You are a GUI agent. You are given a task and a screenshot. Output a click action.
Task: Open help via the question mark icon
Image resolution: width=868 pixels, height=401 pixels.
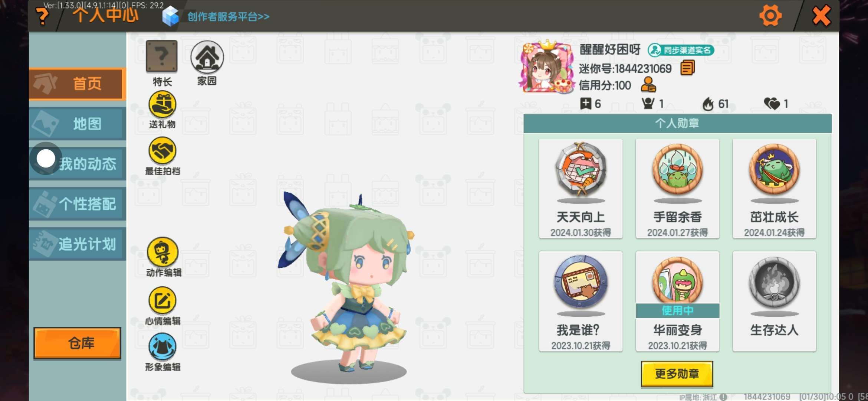click(x=42, y=16)
